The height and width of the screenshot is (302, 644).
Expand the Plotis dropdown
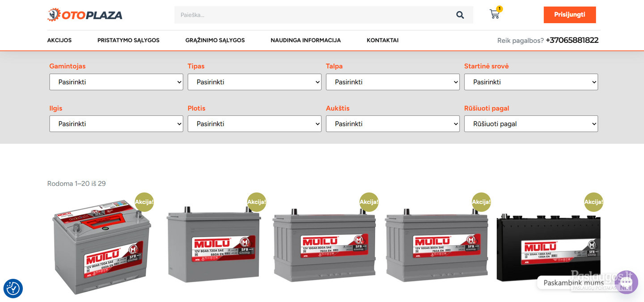pos(254,124)
